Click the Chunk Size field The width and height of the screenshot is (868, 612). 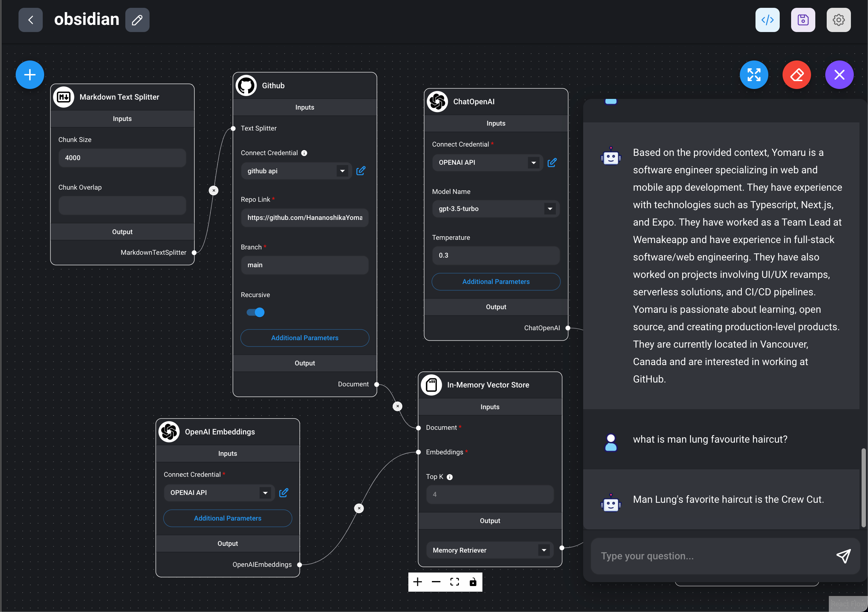coord(122,158)
